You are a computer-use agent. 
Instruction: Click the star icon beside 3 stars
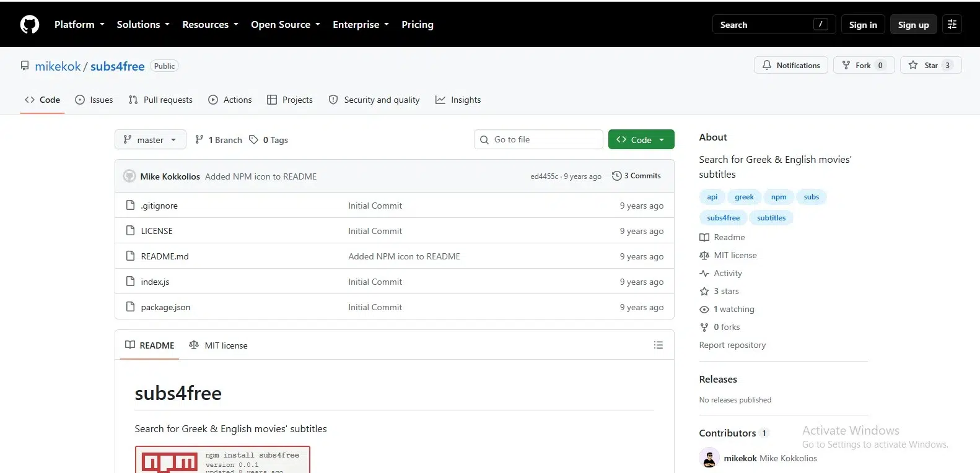click(x=704, y=291)
